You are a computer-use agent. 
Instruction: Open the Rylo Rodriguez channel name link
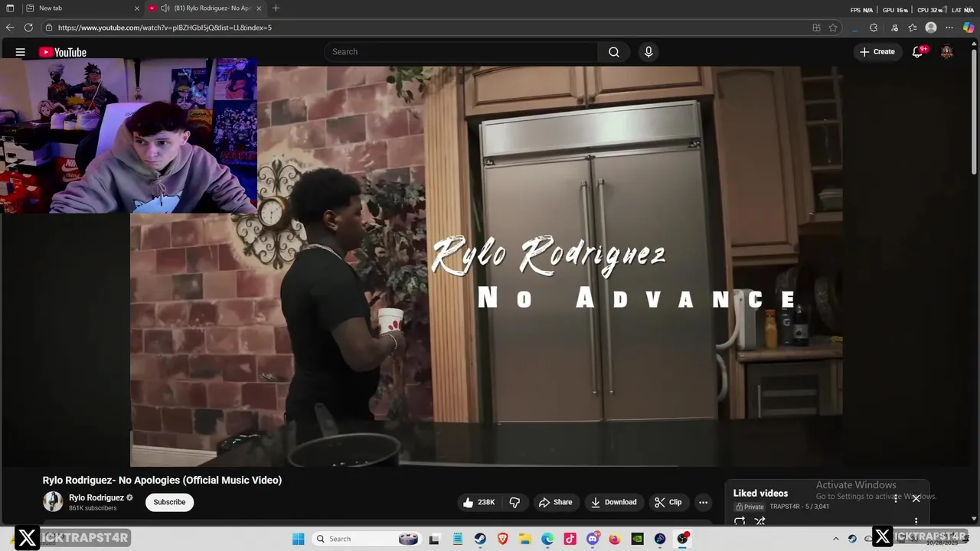point(96,497)
